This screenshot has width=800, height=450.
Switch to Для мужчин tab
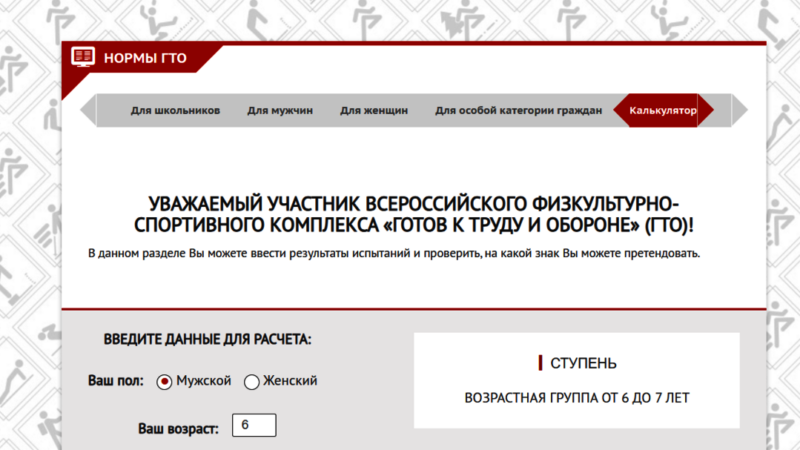[280, 110]
